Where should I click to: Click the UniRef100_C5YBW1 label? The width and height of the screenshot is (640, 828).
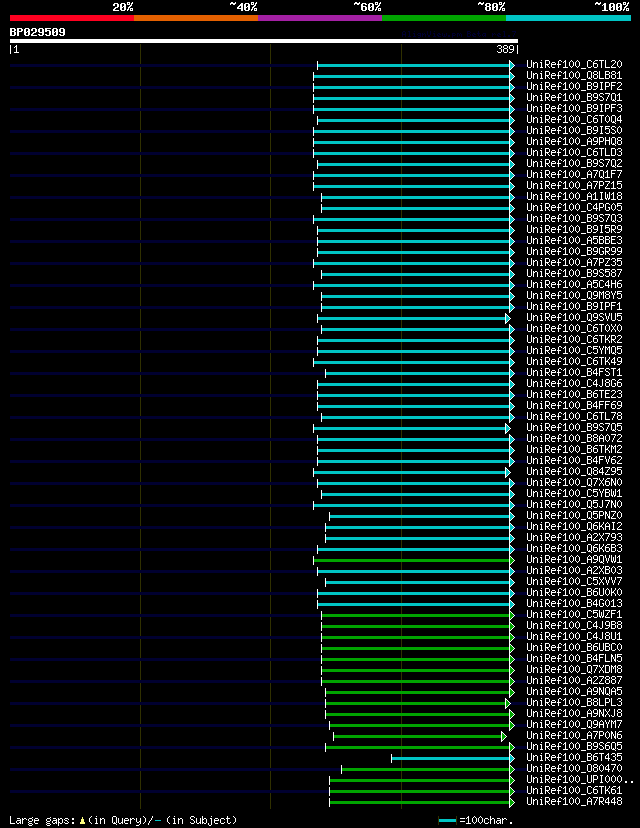(x=574, y=493)
